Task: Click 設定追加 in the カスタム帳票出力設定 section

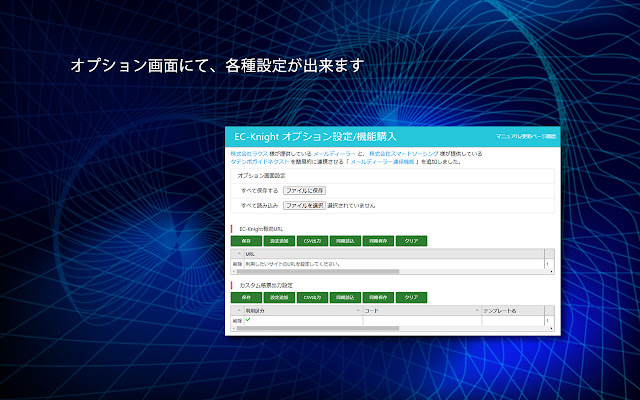Action: click(279, 298)
